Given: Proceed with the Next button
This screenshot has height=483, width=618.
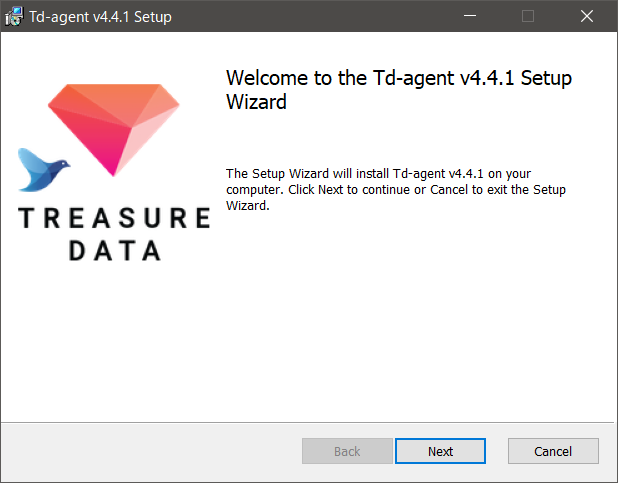Looking at the screenshot, I should [440, 451].
